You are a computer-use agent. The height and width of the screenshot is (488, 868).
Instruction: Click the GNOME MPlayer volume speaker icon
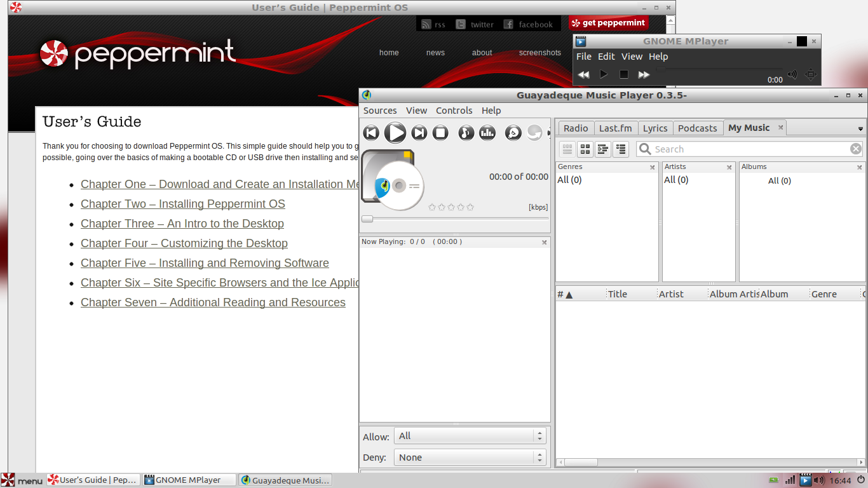coord(792,74)
